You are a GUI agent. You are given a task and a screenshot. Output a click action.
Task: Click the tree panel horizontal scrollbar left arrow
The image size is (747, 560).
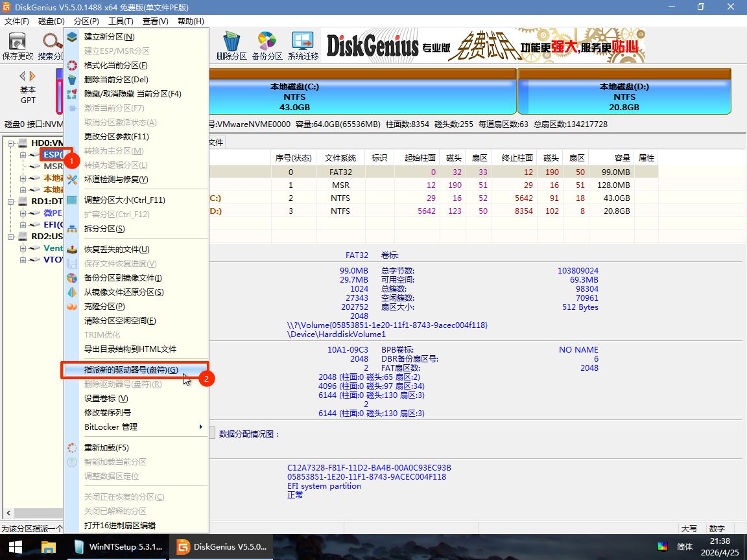pos(8,513)
